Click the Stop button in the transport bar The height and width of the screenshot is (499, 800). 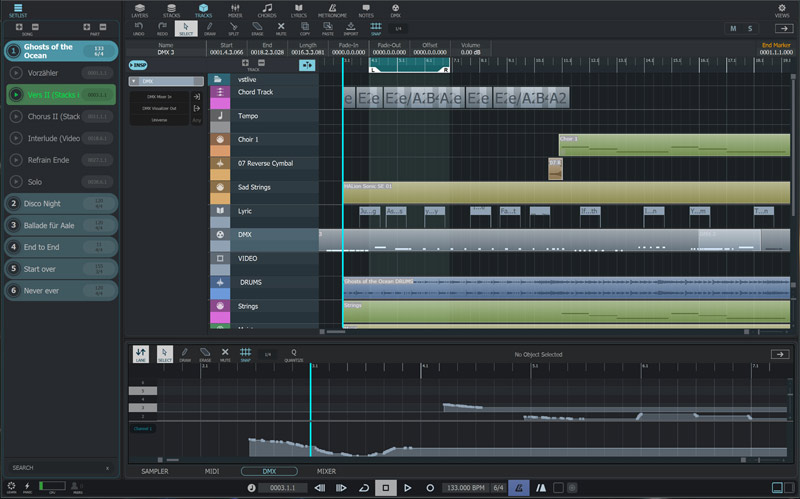(384, 487)
